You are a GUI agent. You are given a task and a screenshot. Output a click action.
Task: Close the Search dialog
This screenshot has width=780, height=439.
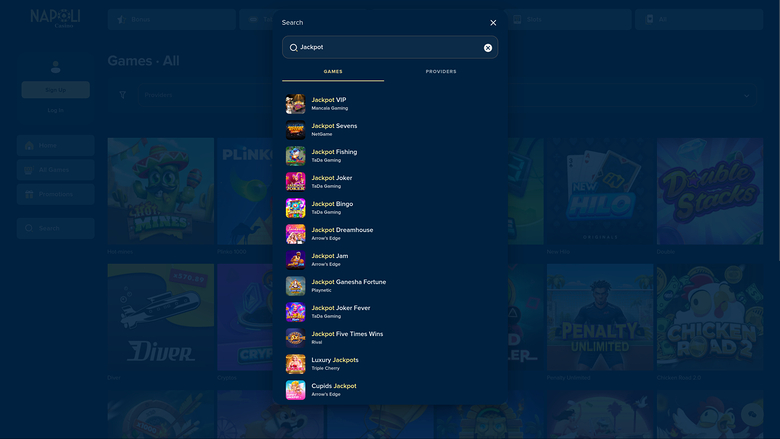(493, 22)
